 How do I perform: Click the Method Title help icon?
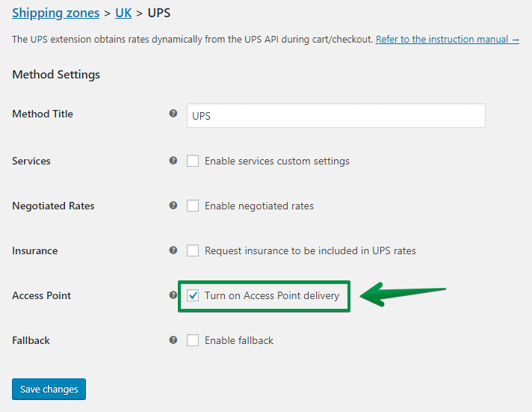click(x=173, y=114)
